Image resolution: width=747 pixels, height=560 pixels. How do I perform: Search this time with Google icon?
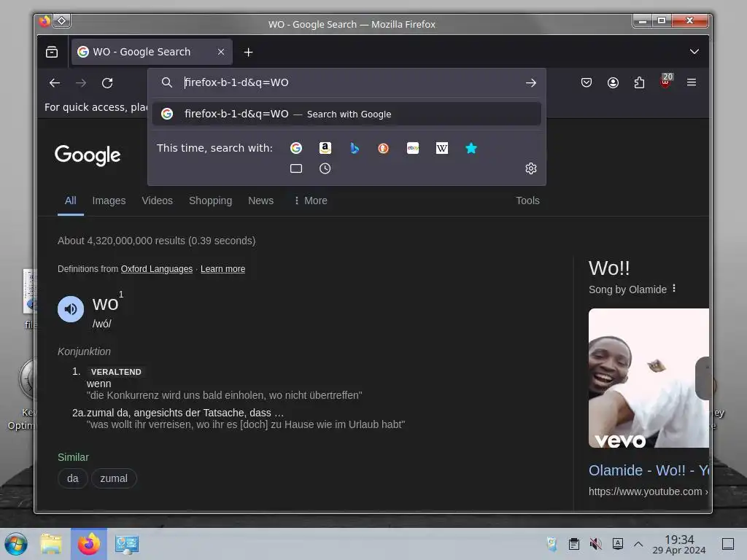coord(296,148)
